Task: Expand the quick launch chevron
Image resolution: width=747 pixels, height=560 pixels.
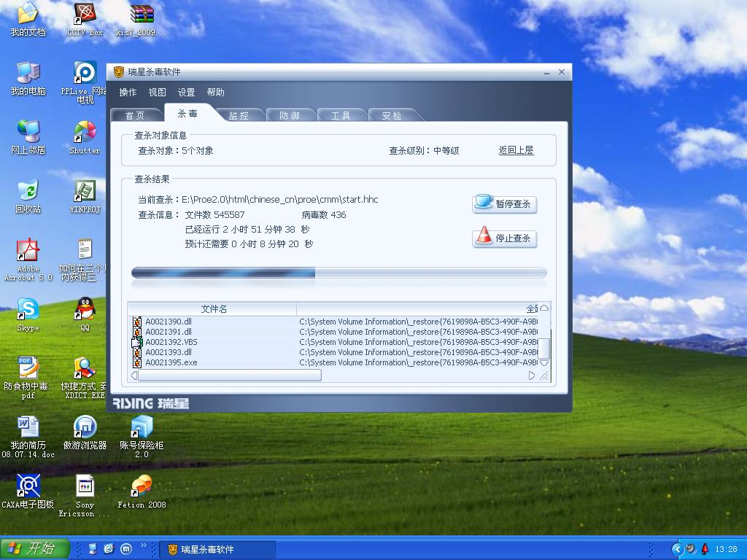Action: 144,545
